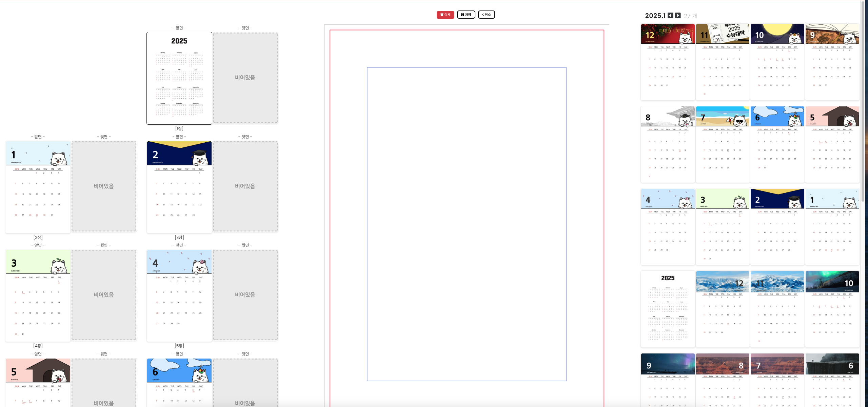The width and height of the screenshot is (868, 407).
Task: Click the blue inner canvas frame
Action: (467, 224)
